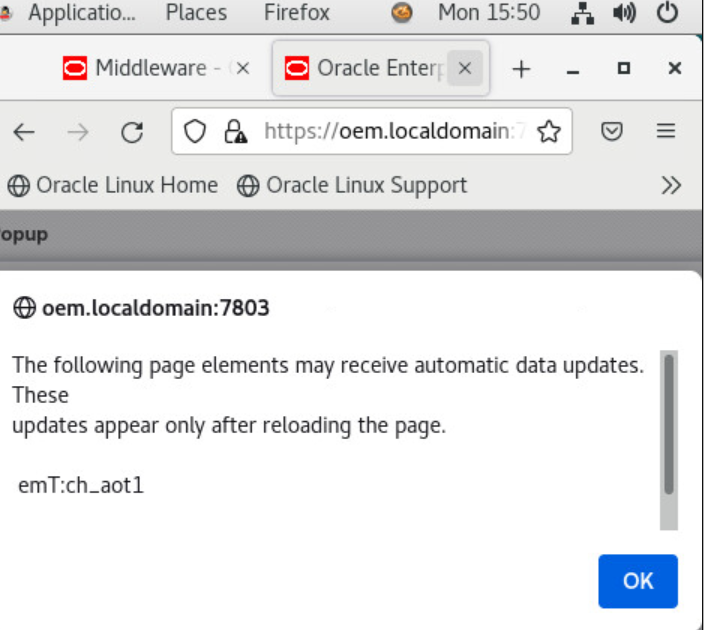The height and width of the screenshot is (630, 704).
Task: Open the tracking protection shield icon
Action: 196,131
